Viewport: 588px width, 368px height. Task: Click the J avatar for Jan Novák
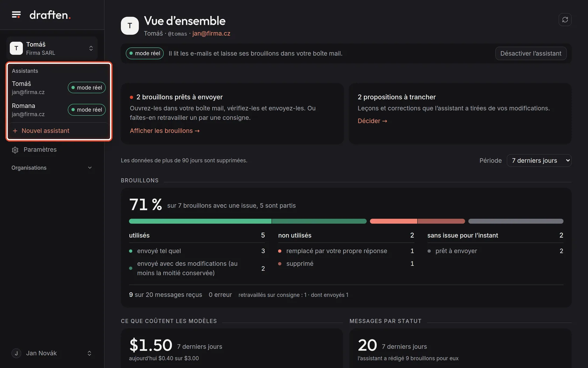(x=16, y=353)
